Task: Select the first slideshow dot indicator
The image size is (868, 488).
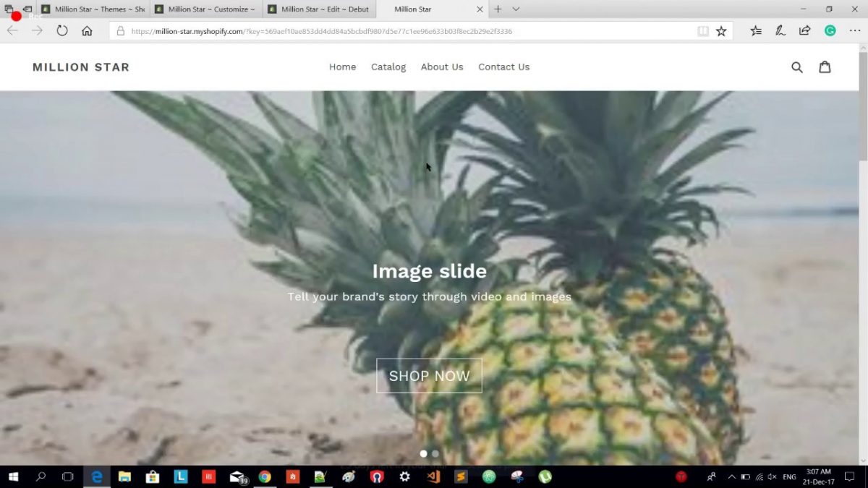Action: click(424, 454)
